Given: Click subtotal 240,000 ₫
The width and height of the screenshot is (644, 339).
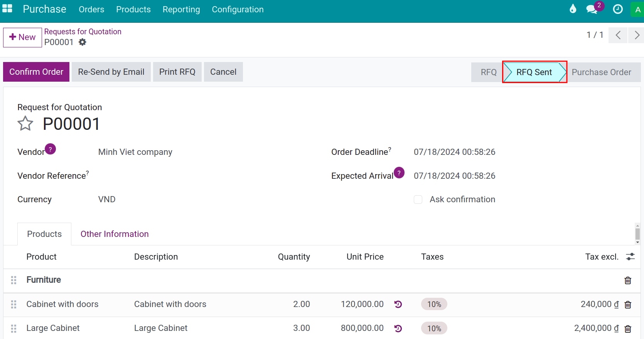Looking at the screenshot, I should point(600,304).
